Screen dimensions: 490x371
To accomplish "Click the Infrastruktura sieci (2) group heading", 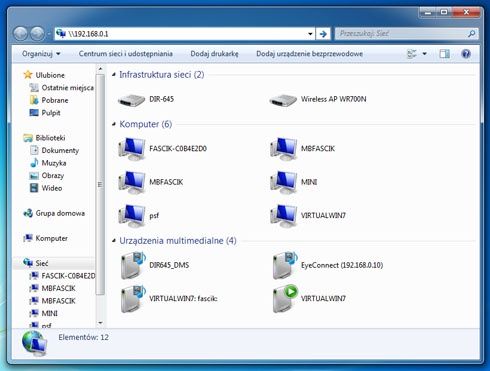I will (x=162, y=75).
